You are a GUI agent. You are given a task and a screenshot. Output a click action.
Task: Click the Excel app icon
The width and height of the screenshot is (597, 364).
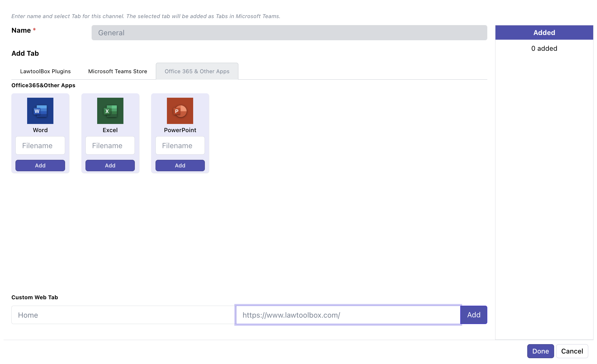[110, 111]
